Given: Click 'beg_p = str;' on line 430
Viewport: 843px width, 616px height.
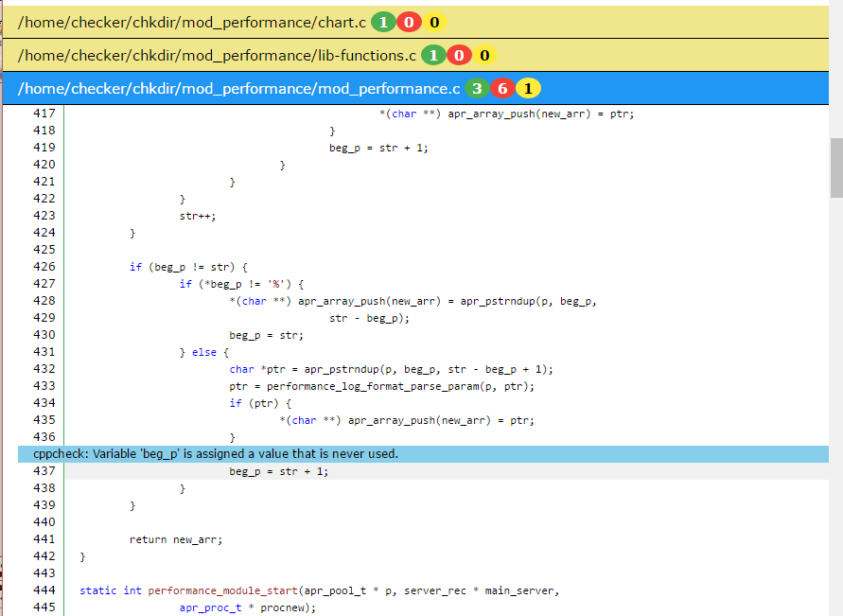Looking at the screenshot, I should [x=266, y=335].
